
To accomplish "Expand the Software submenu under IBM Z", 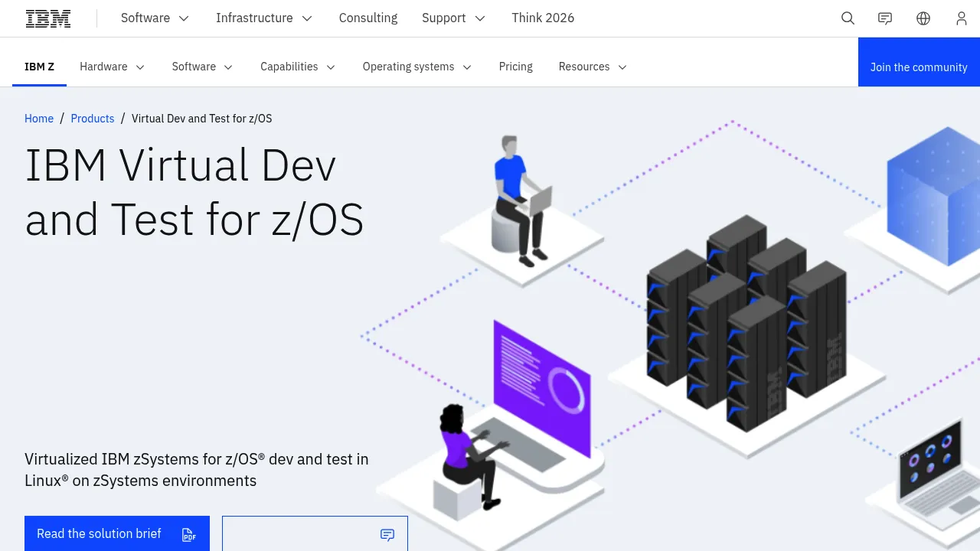I will point(202,67).
